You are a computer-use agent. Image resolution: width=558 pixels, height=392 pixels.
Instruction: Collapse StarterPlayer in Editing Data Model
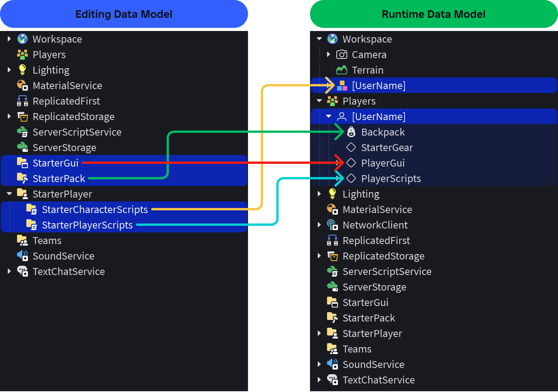pos(9,194)
